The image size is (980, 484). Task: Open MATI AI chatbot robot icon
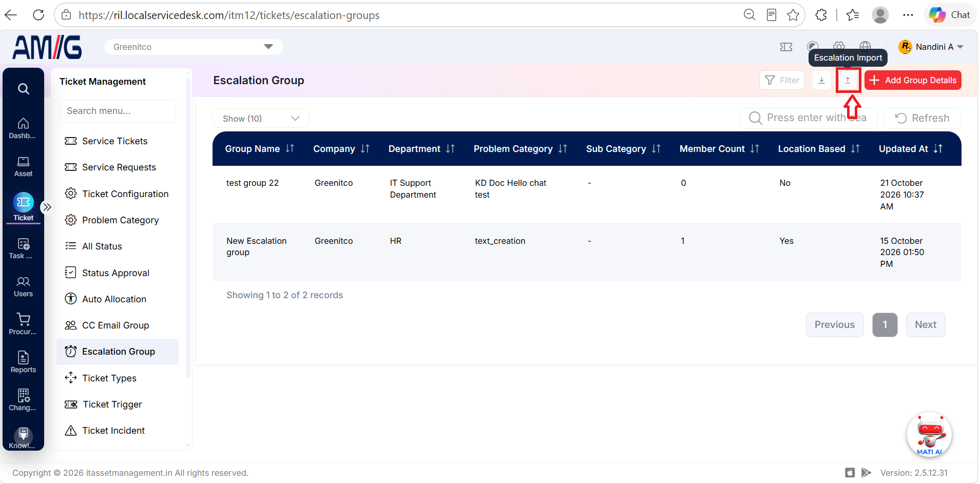pos(929,435)
